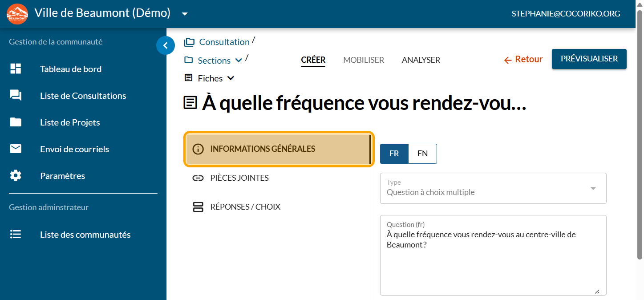Click the Tableau de bord dashboard icon
This screenshot has height=300, width=644.
click(x=16, y=69)
